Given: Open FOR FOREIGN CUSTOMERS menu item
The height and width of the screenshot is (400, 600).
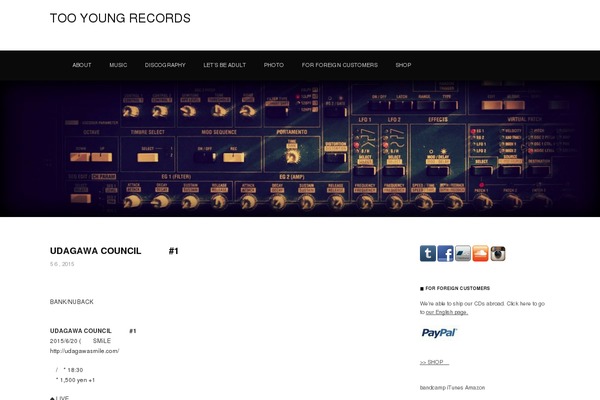Looking at the screenshot, I should coord(339,65).
